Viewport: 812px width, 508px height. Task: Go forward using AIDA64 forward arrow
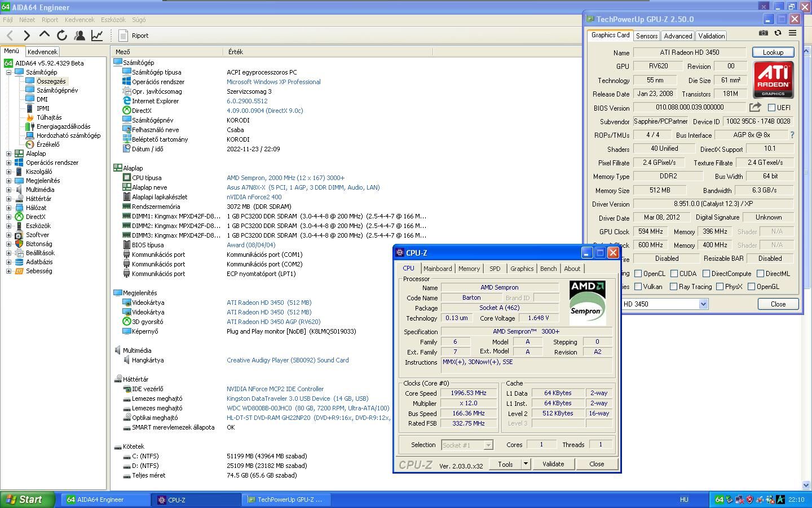[27, 36]
